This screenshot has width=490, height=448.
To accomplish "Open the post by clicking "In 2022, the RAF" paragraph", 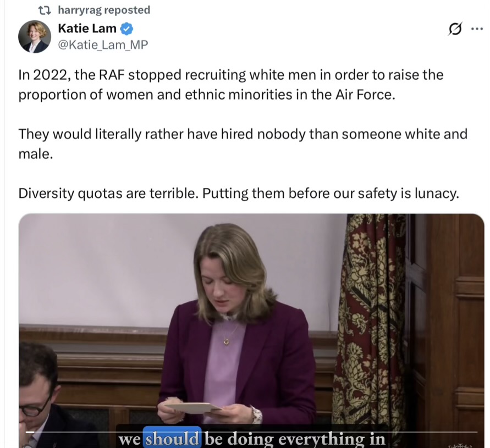I will (231, 85).
